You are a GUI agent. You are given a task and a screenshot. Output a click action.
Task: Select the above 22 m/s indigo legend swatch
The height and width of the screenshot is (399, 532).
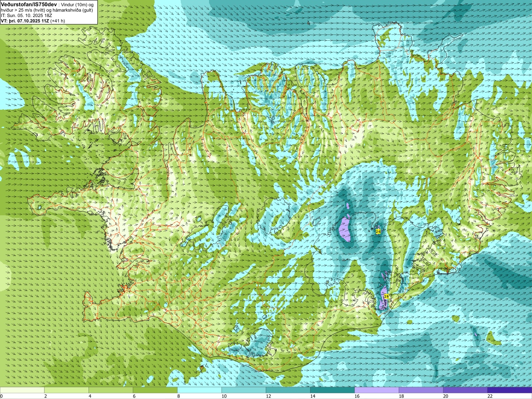(510, 390)
